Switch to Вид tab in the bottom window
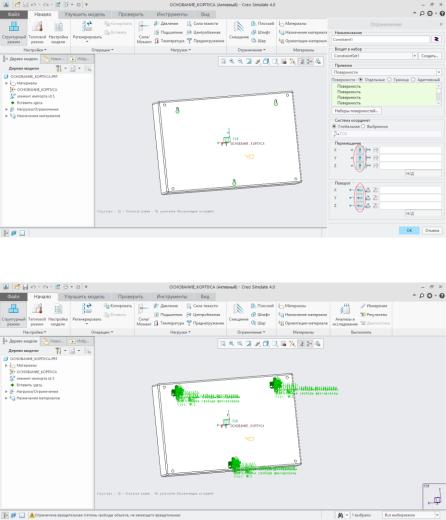 point(205,296)
